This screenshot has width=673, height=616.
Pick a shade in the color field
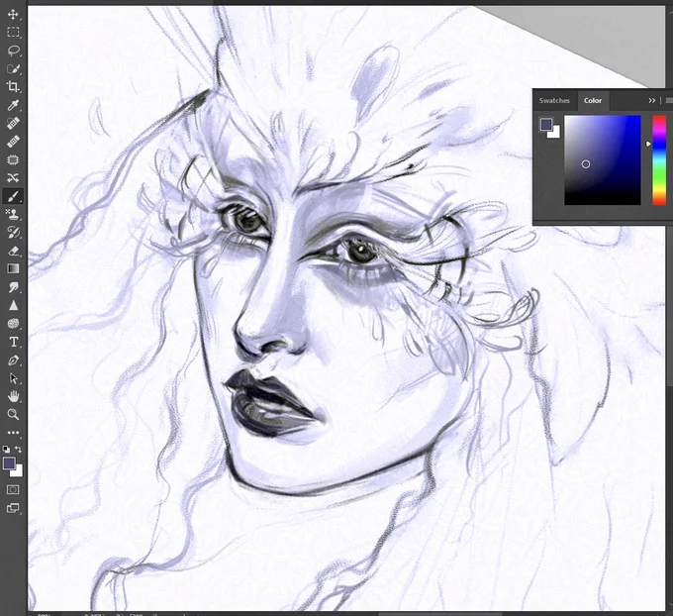[602, 159]
